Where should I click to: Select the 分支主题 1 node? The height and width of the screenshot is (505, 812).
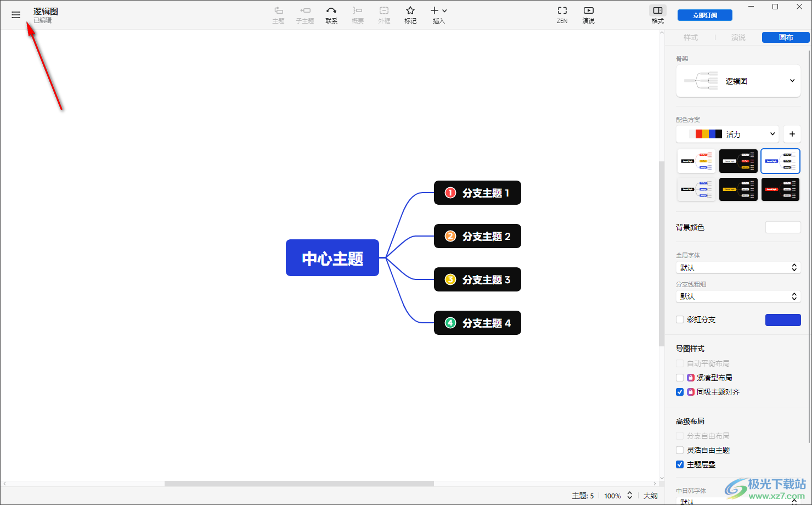click(x=477, y=193)
